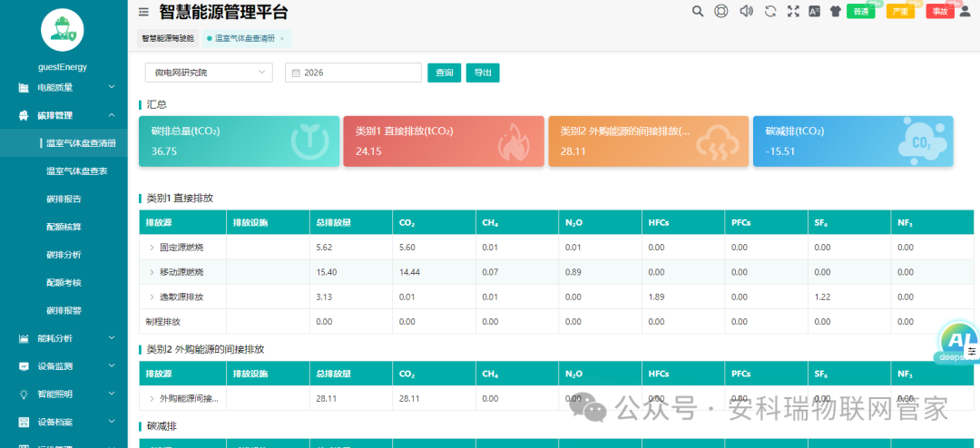Image resolution: width=980 pixels, height=448 pixels.
Task: Click the 查询 query button
Action: [445, 73]
